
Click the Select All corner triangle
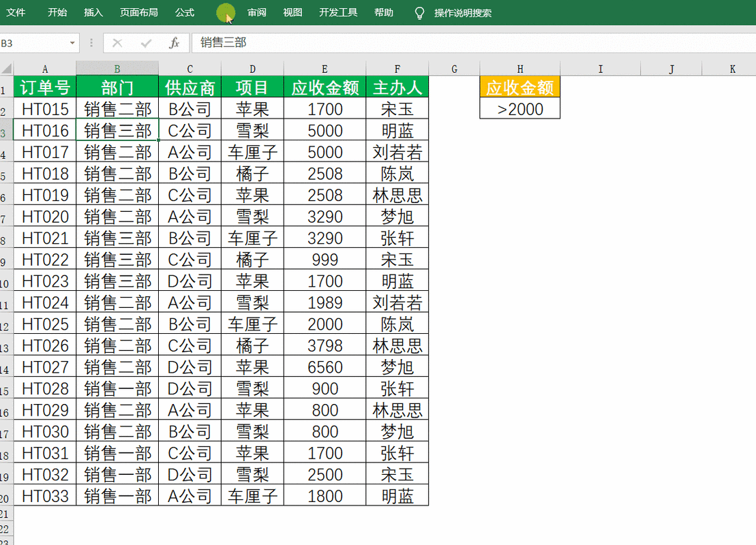point(6,69)
